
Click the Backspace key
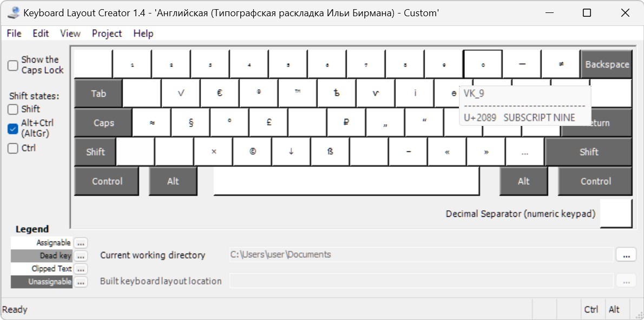click(x=607, y=64)
